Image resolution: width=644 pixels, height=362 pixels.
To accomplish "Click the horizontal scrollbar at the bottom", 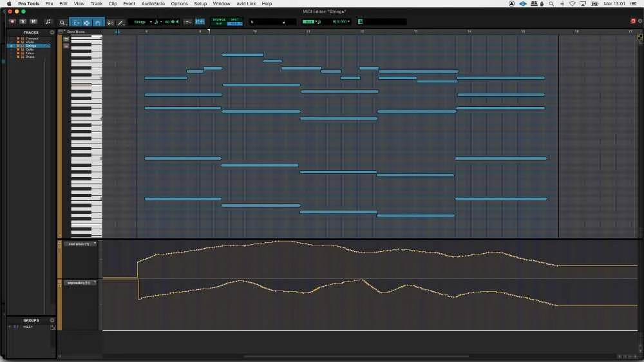I will (x=356, y=356).
